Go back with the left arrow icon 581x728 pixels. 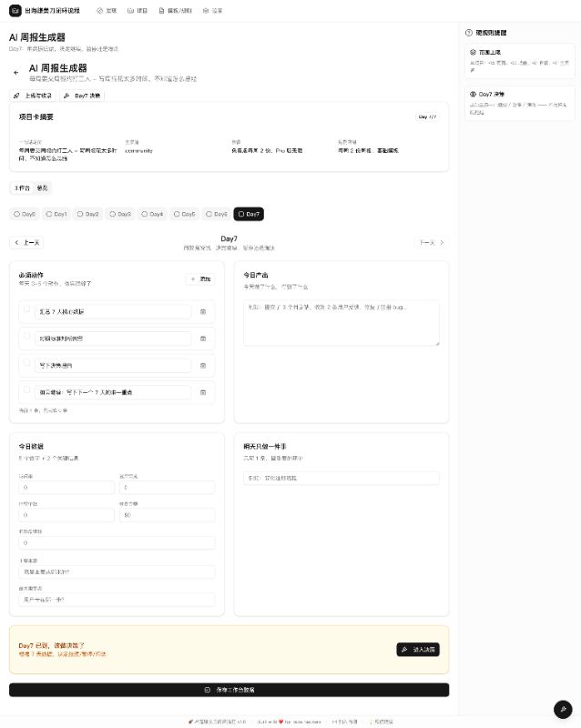point(16,73)
